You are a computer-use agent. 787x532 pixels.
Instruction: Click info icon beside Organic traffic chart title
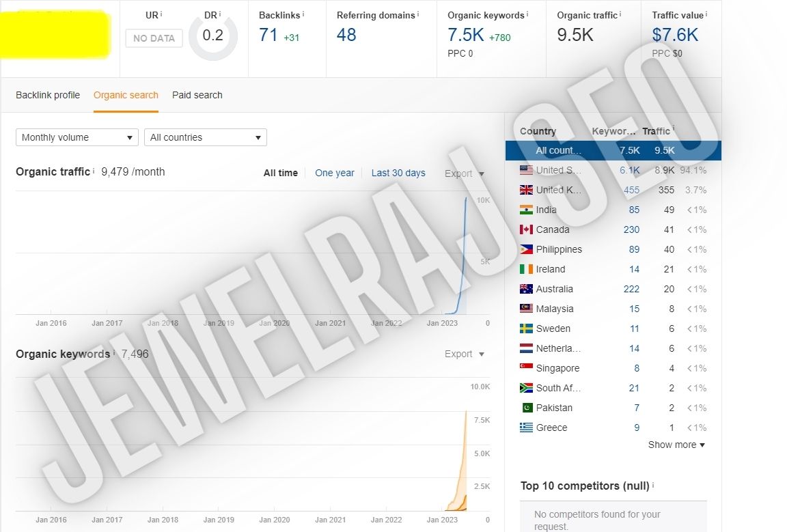(x=94, y=171)
